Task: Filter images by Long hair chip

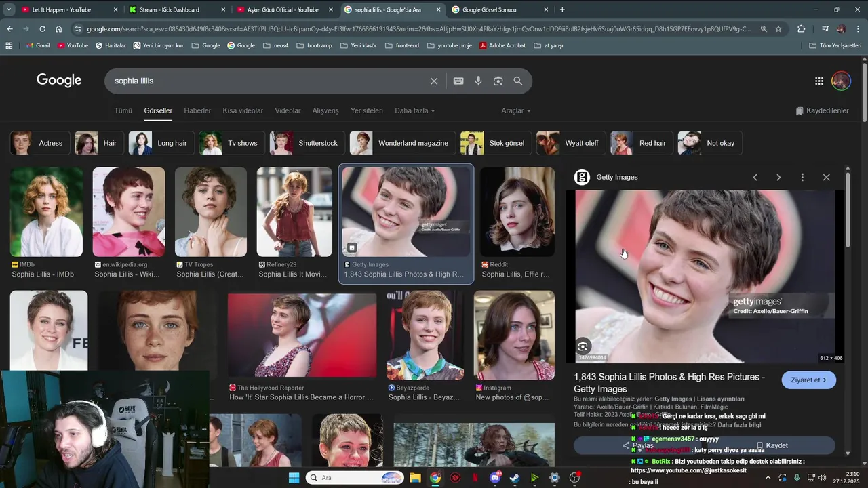Action: 161,143
